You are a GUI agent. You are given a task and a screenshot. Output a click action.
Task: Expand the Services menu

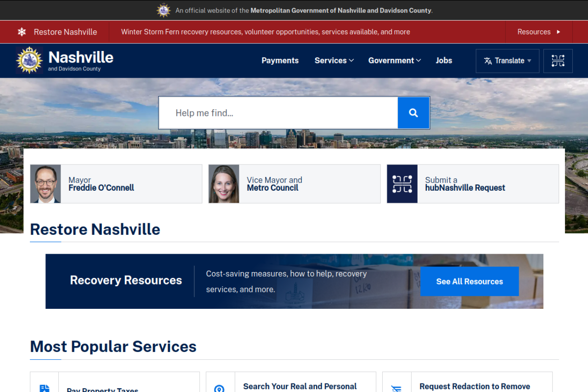pos(334,60)
